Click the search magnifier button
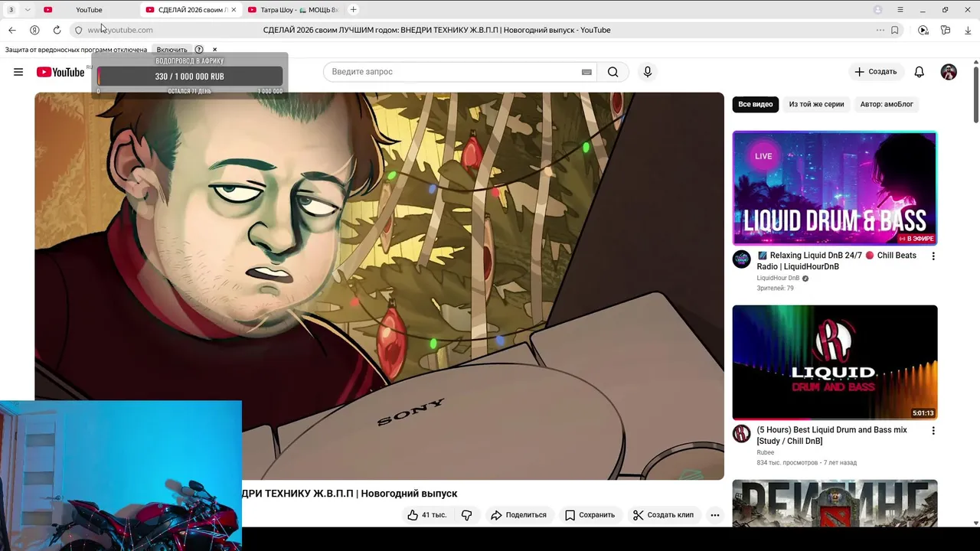980x551 pixels. pos(613,72)
